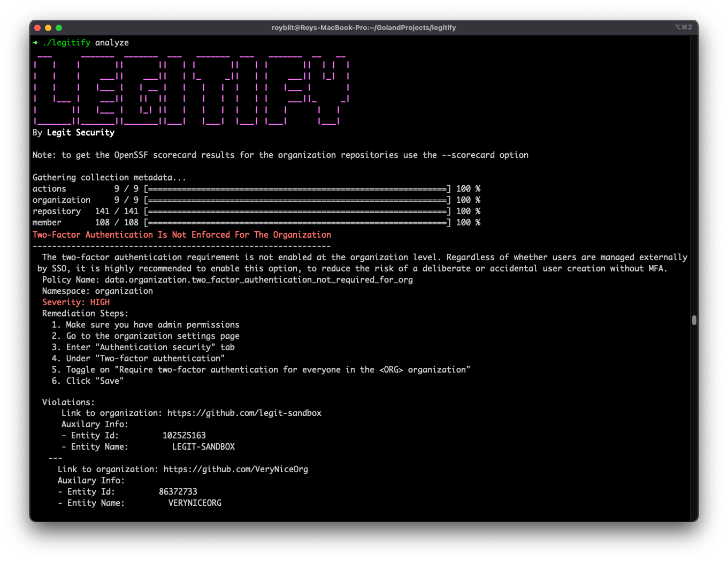Viewport: 728px width, 561px height.
Task: Click the scrollbar on the right edge
Action: coord(694,320)
